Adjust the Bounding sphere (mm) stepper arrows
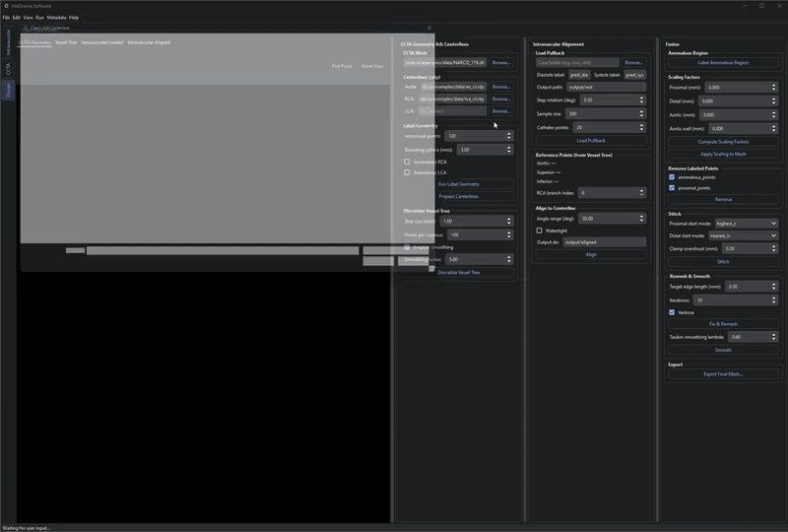The width and height of the screenshot is (788, 532). 509,150
